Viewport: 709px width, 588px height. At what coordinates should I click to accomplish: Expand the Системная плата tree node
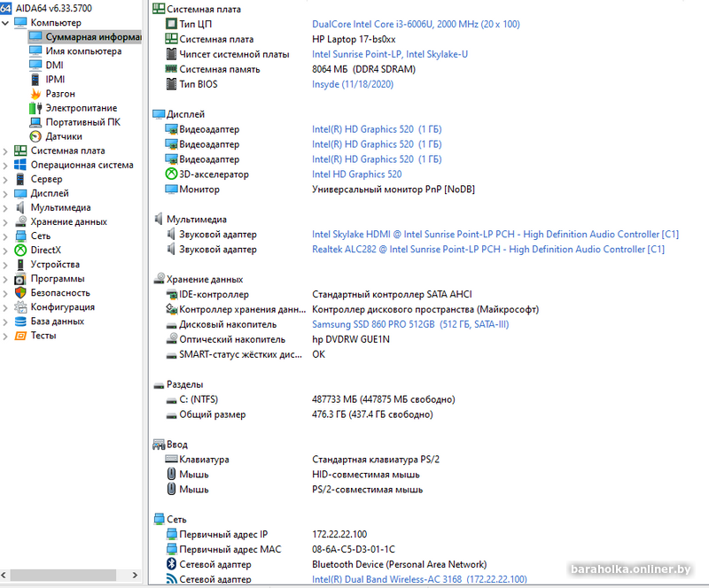[5, 151]
